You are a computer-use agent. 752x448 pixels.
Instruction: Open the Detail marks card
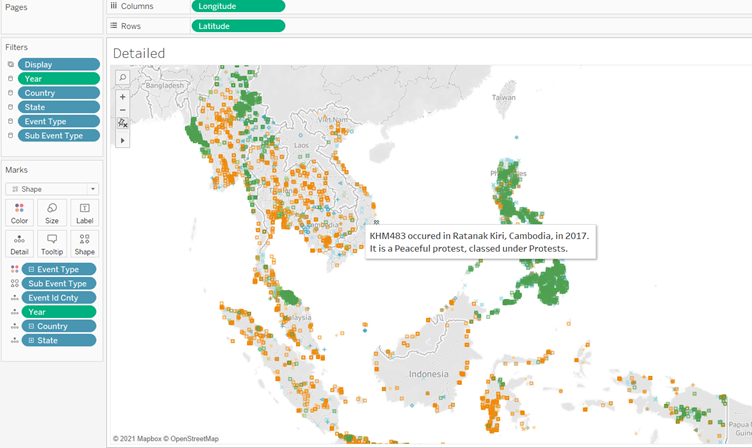19,244
